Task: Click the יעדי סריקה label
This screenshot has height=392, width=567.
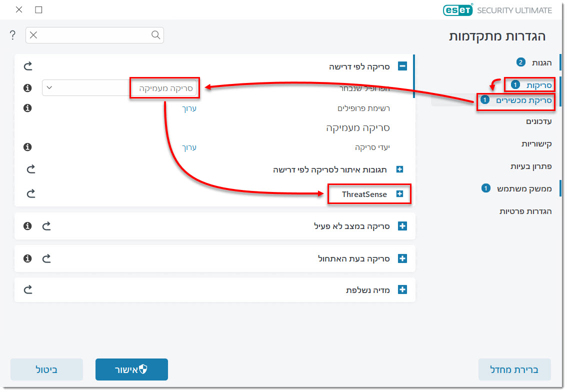Action: tap(372, 147)
